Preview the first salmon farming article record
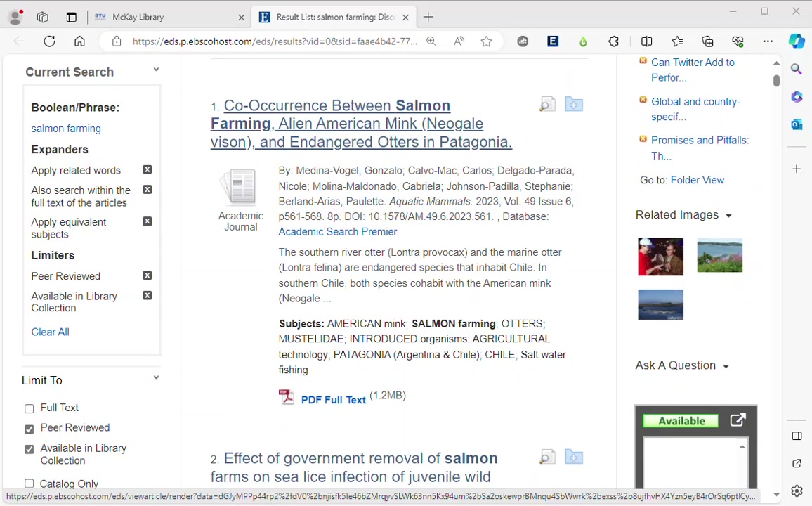This screenshot has height=506, width=812. coord(547,104)
